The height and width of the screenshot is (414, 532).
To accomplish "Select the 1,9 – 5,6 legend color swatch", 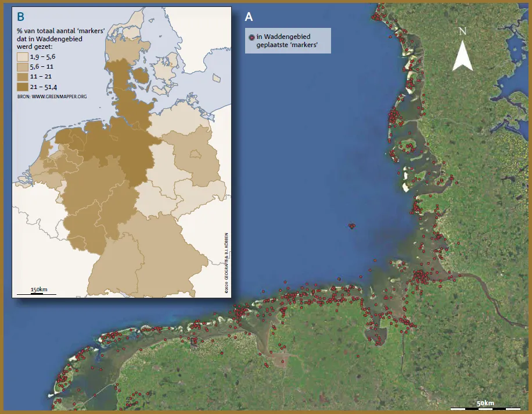I will [23, 57].
